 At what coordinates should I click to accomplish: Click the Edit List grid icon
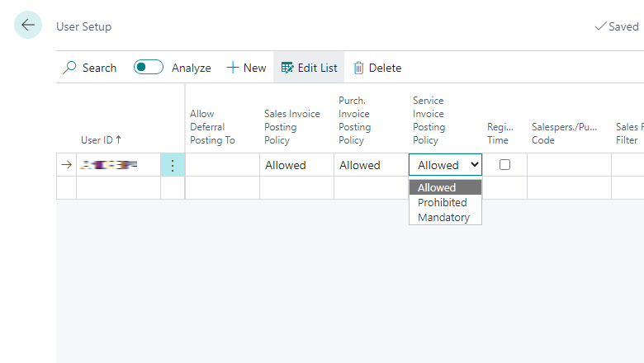click(x=287, y=68)
